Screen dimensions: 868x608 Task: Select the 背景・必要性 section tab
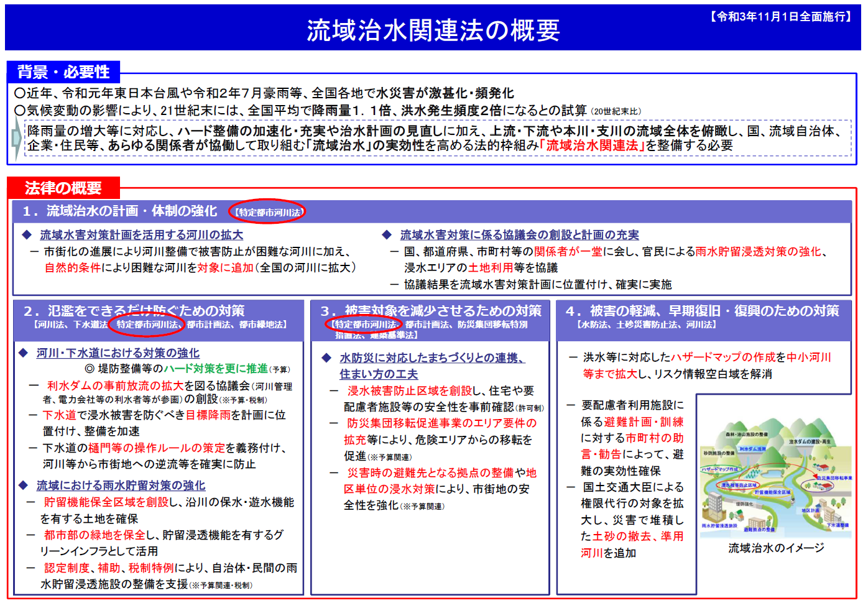[63, 72]
